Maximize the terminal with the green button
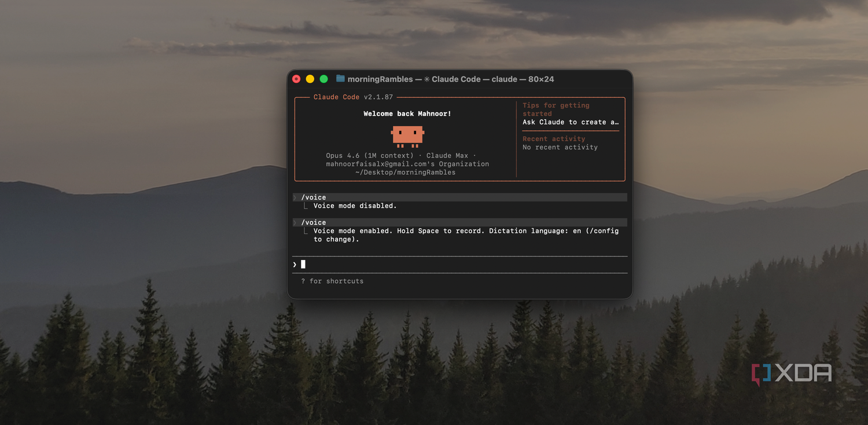This screenshot has width=868, height=425. [324, 79]
